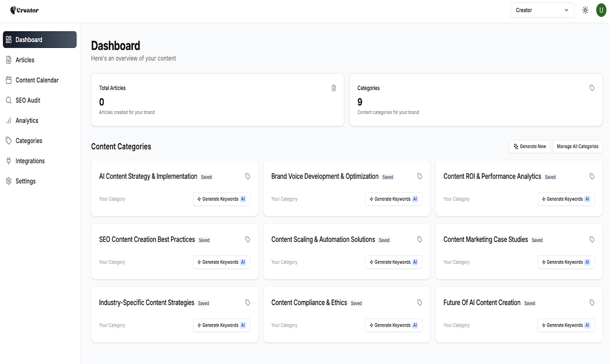This screenshot has height=364, width=609.
Task: Click the Manage All Categories button
Action: pyautogui.click(x=577, y=147)
